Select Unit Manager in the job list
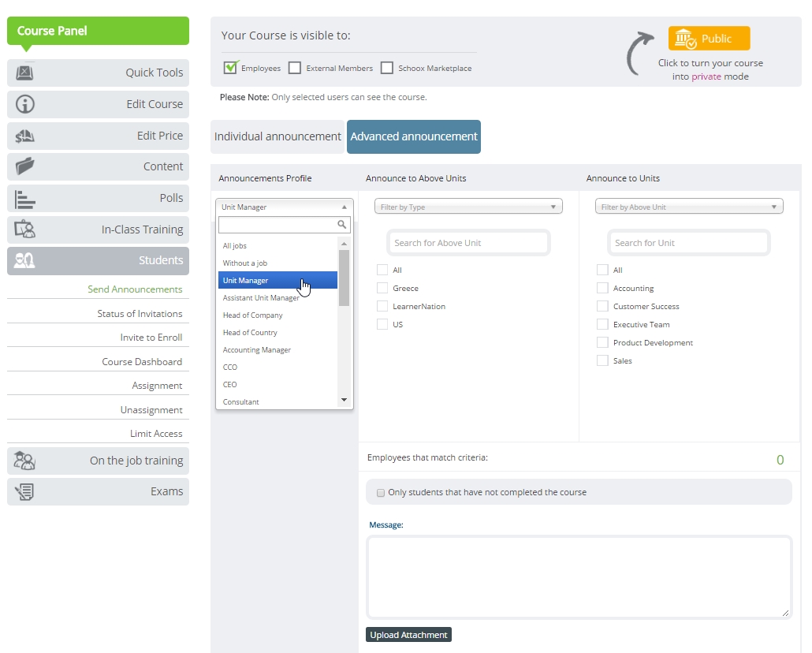Viewport: 812px width, 653px height. point(277,281)
